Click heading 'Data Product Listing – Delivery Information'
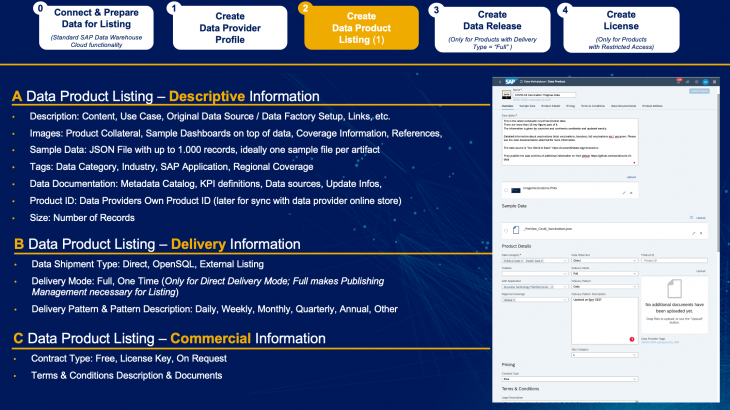Screen dimensions: 730x410 pos(164,244)
